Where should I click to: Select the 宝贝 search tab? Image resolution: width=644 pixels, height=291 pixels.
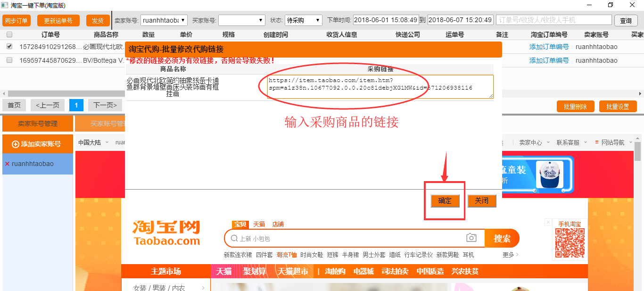(241, 224)
